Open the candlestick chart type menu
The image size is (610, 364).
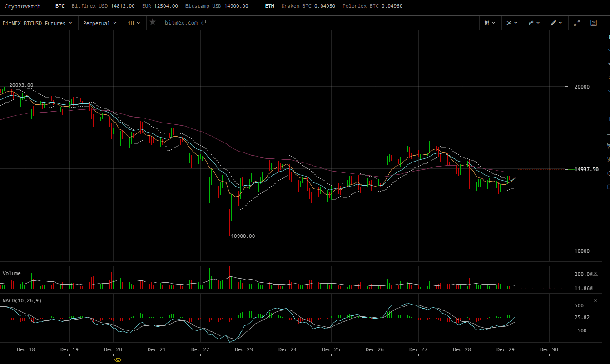coord(489,23)
